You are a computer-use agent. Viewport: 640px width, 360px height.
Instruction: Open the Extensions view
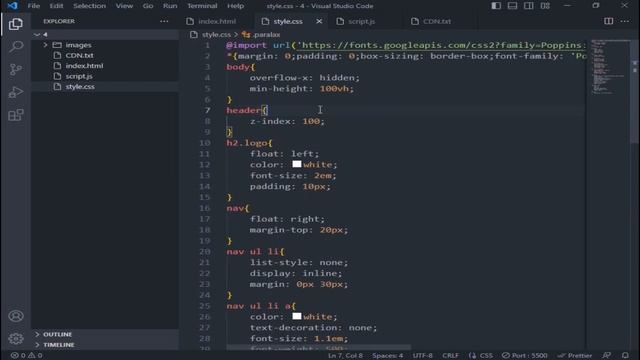(16, 115)
